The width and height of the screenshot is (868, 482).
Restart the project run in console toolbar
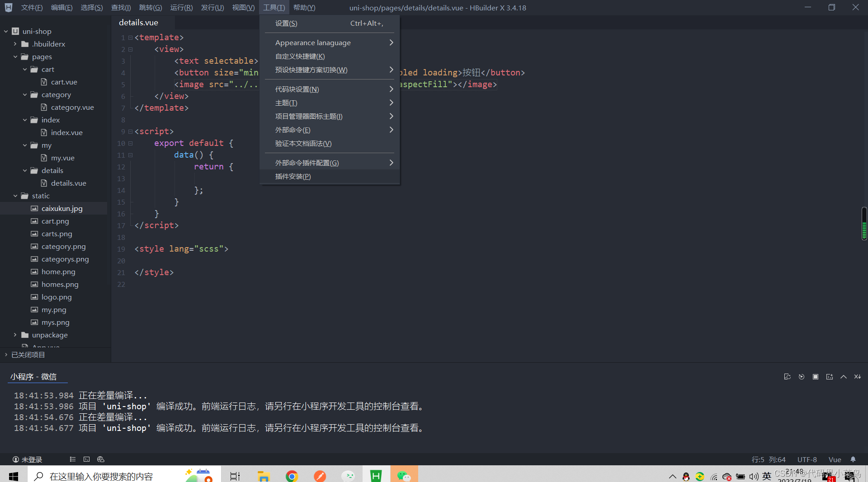click(x=801, y=377)
